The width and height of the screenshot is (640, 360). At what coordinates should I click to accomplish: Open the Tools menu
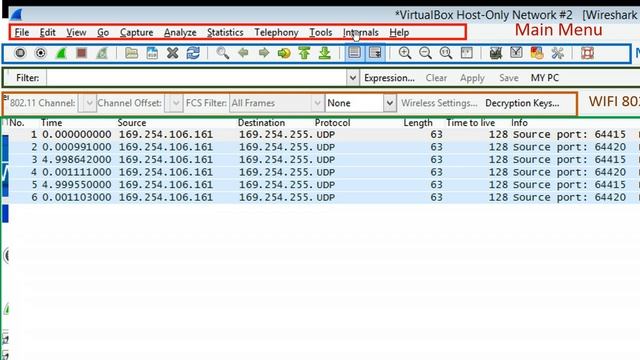pos(320,32)
